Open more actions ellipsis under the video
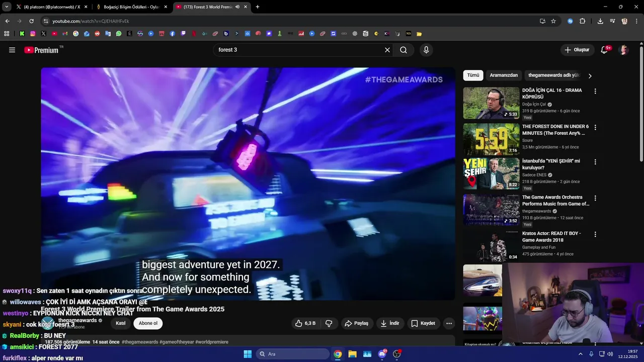This screenshot has height=362, width=644. point(449,323)
